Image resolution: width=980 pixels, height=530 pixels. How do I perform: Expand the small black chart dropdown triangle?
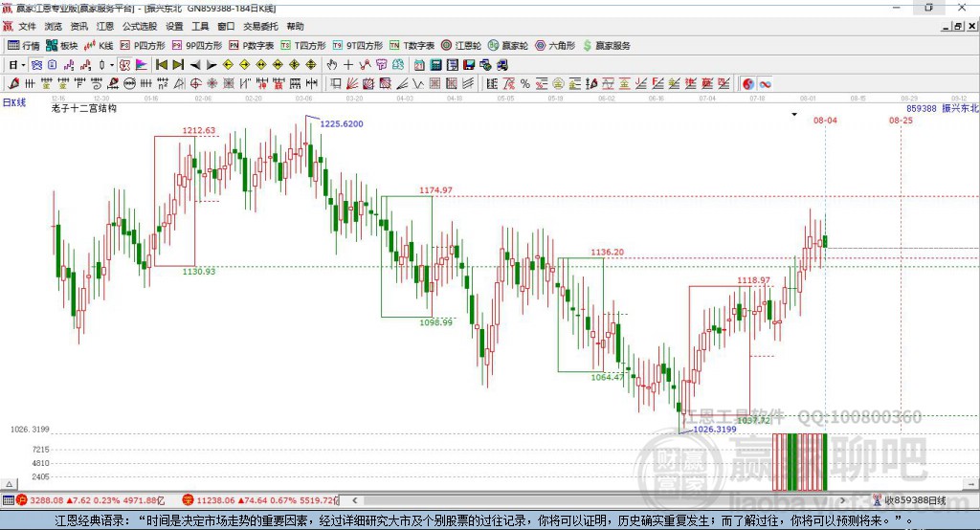click(x=794, y=115)
